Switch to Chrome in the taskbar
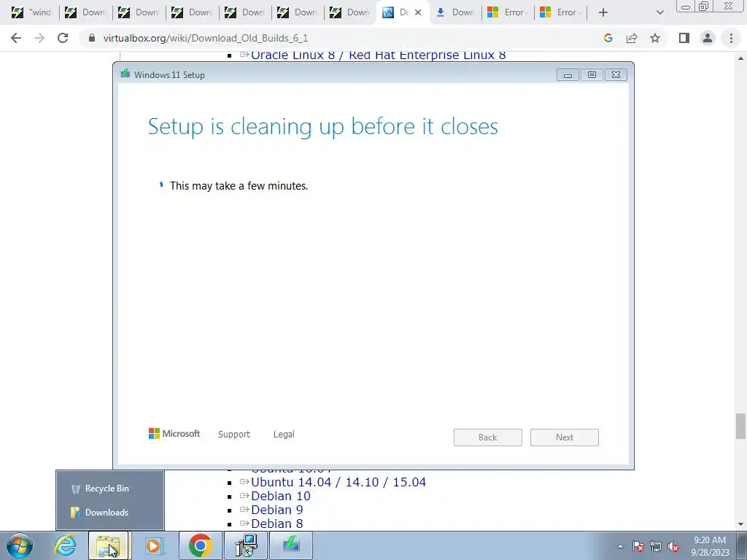Screen dimensions: 747x560 click(200, 545)
